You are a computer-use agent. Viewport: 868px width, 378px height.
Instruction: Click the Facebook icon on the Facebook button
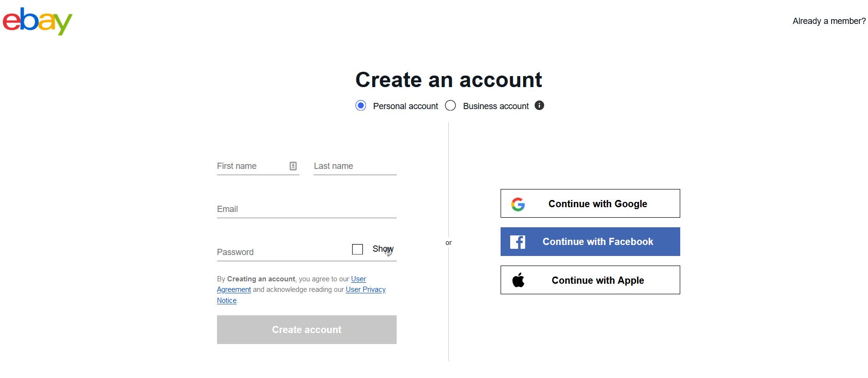point(518,242)
